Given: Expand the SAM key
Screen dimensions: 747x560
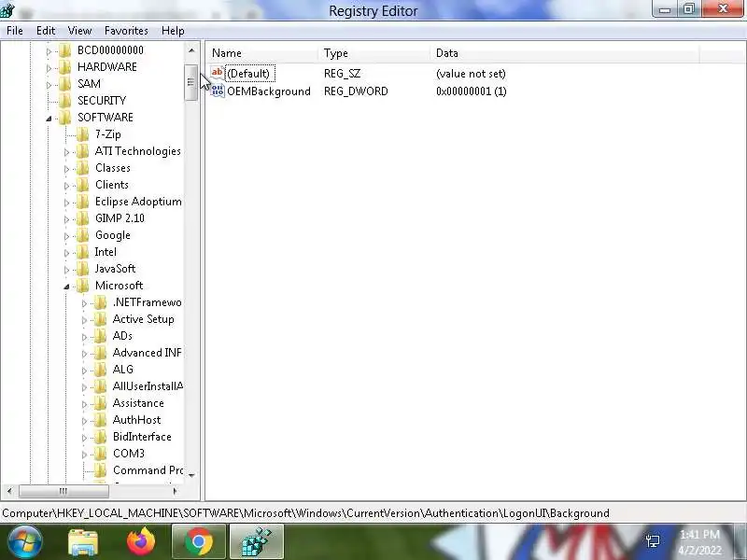Looking at the screenshot, I should click(49, 85).
